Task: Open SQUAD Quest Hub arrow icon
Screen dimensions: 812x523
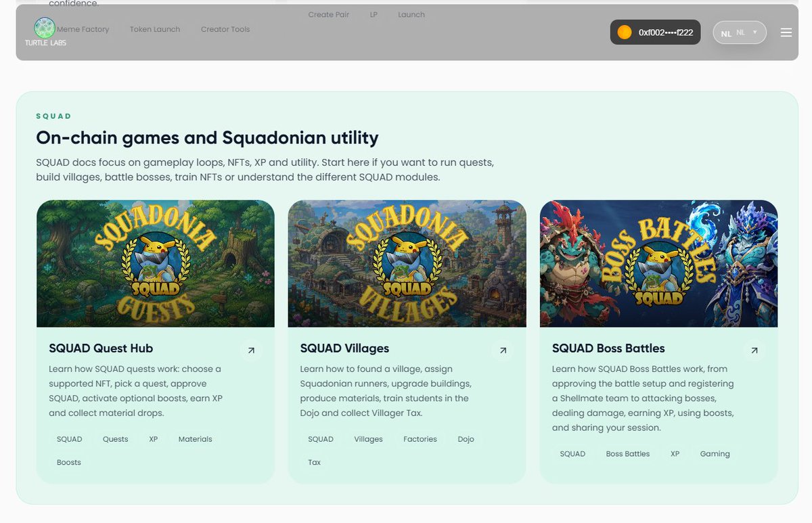Action: pos(251,350)
